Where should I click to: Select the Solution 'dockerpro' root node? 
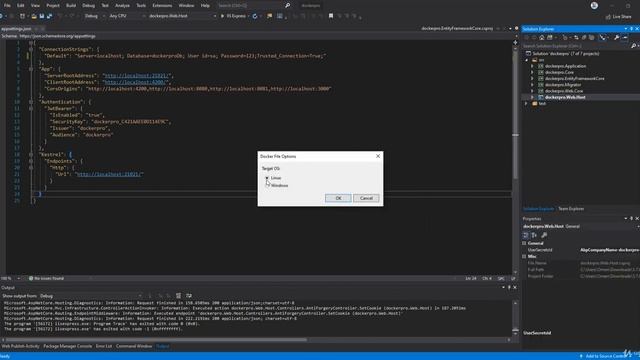pyautogui.click(x=566, y=53)
